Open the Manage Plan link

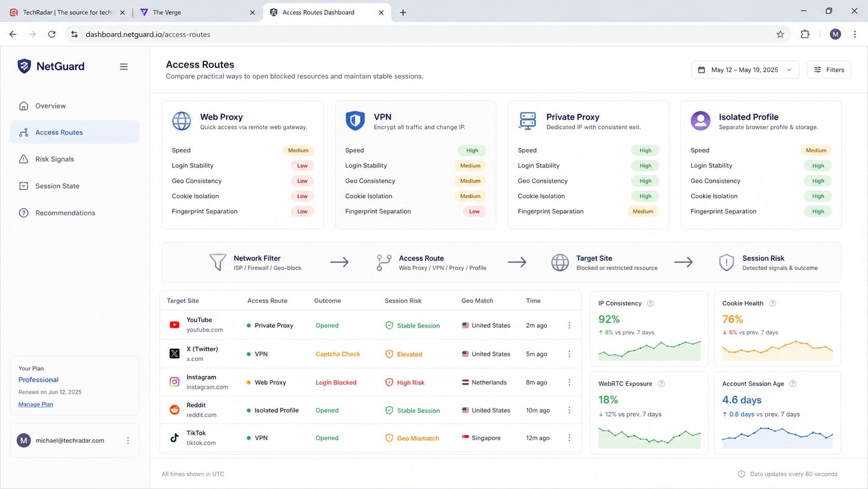36,404
